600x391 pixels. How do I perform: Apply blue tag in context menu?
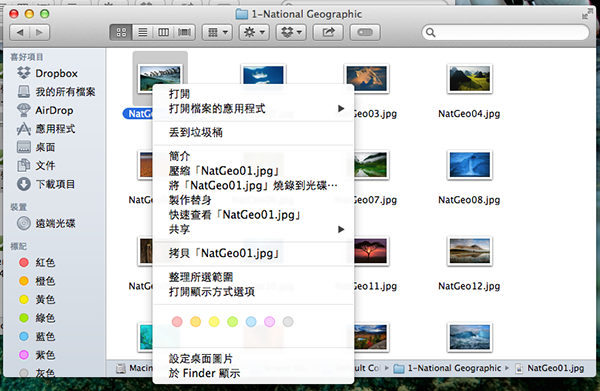[x=251, y=322]
